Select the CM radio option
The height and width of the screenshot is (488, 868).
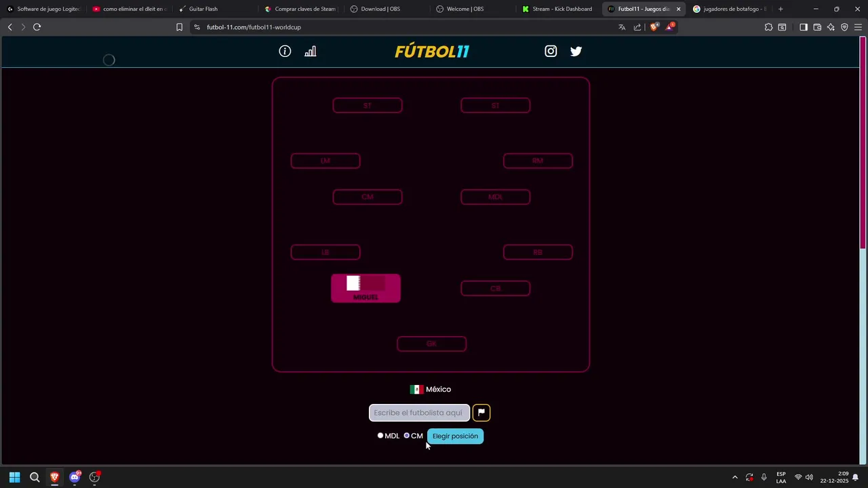pos(407,436)
